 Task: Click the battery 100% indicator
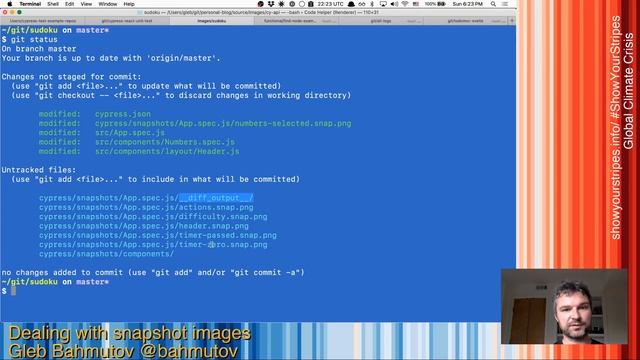click(435, 4)
